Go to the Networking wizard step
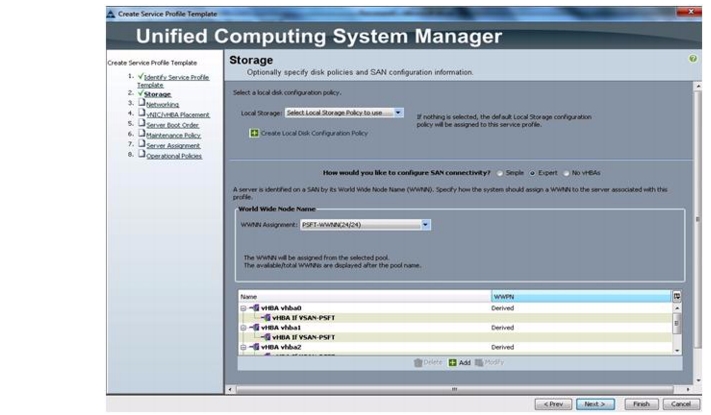This screenshot has height=415, width=711. (162, 105)
